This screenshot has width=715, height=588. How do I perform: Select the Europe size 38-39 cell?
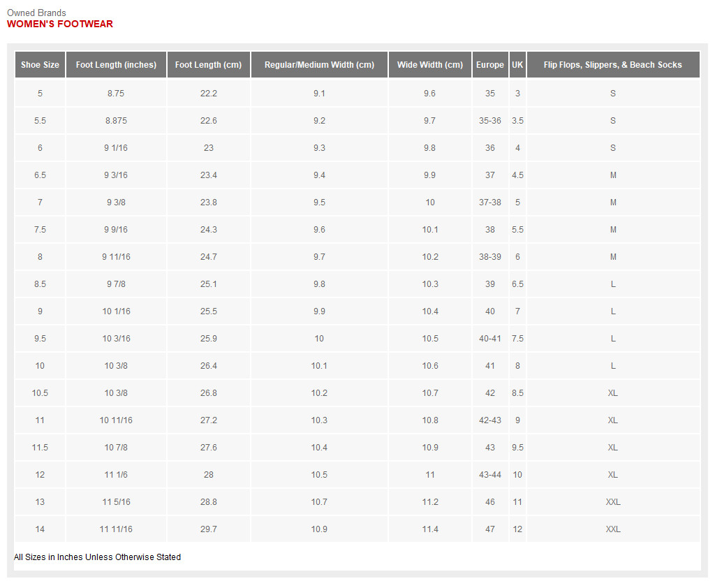[x=490, y=257]
